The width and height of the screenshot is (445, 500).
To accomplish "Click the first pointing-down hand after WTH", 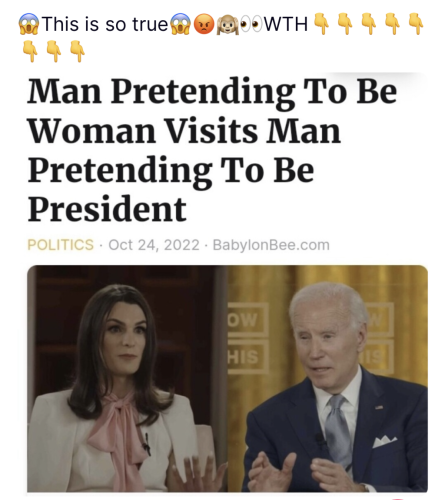I will [x=322, y=24].
